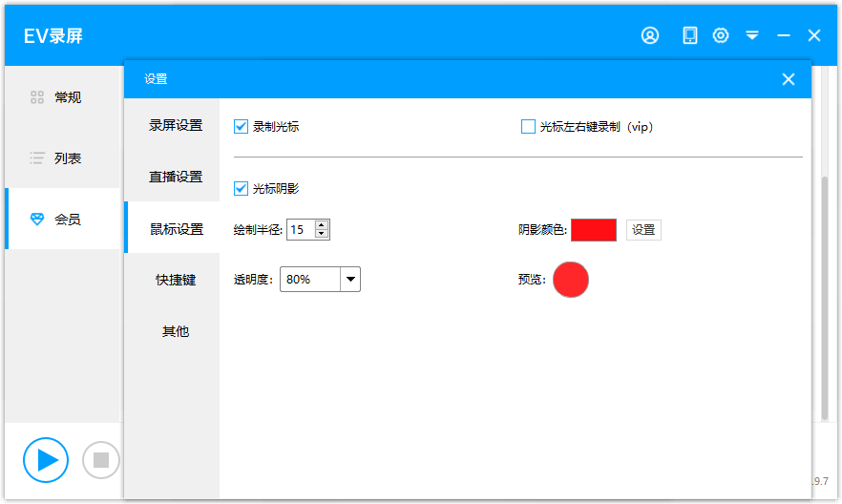
Task: Click the main window vertical scrollbar
Action: pos(825,298)
